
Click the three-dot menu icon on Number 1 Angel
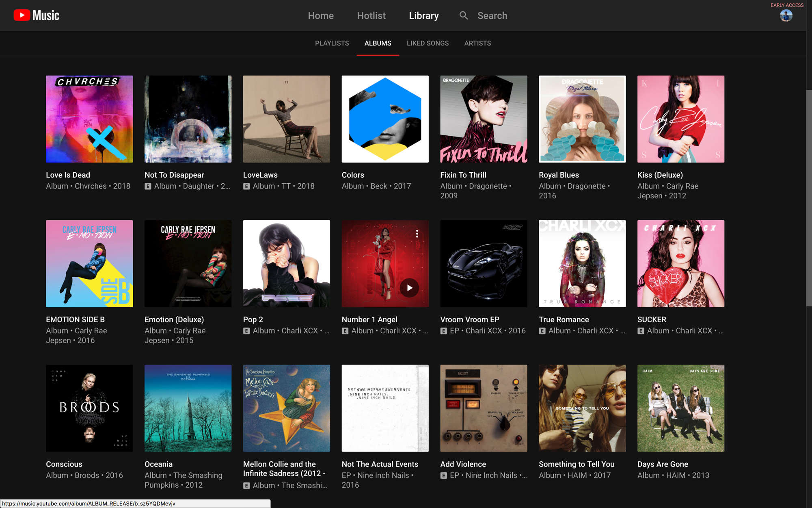pos(417,233)
